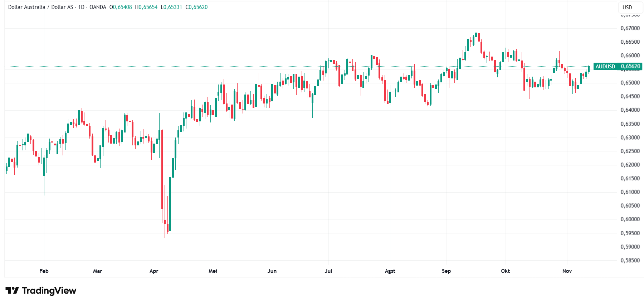This screenshot has width=644, height=304.
Task: Click the OANDA source label
Action: point(98,7)
